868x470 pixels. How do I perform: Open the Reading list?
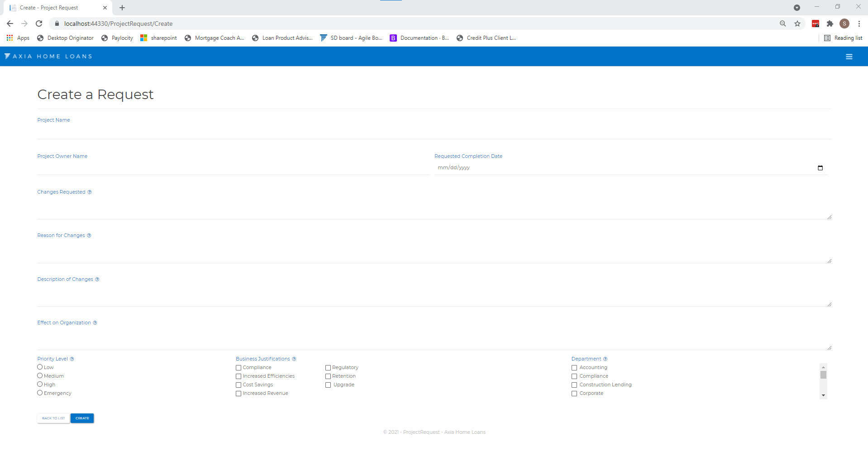(x=843, y=38)
